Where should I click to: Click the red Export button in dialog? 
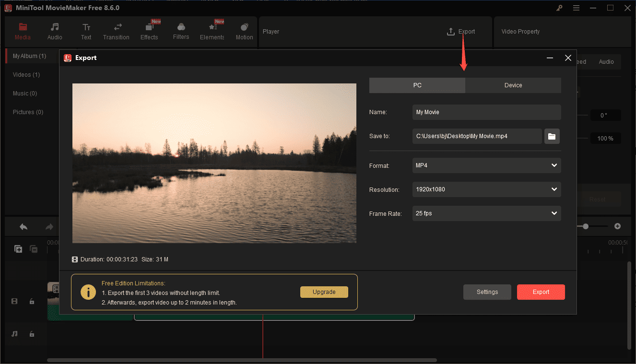(x=541, y=292)
